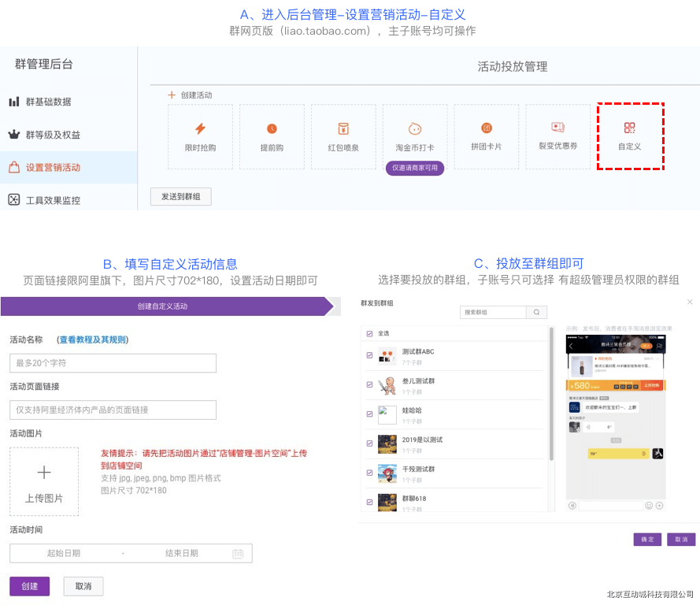Click the 结束日期 date field
The width and height of the screenshot is (700, 605).
click(181, 553)
